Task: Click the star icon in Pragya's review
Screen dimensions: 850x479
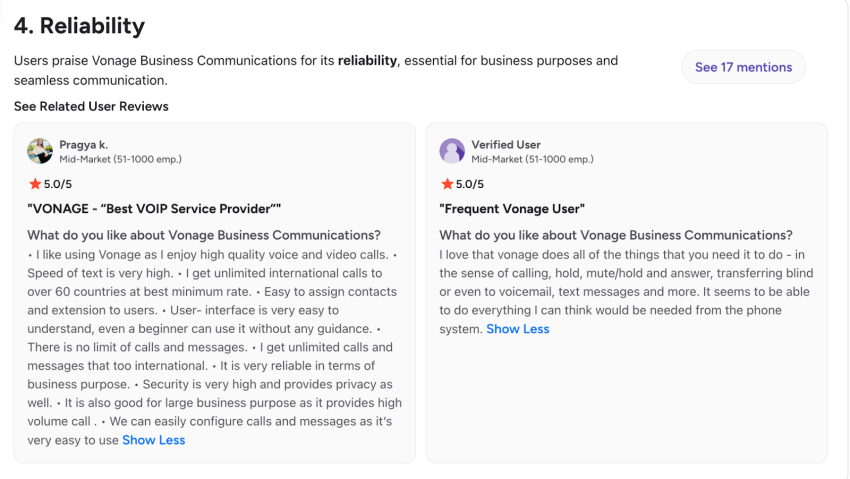Action: (35, 184)
